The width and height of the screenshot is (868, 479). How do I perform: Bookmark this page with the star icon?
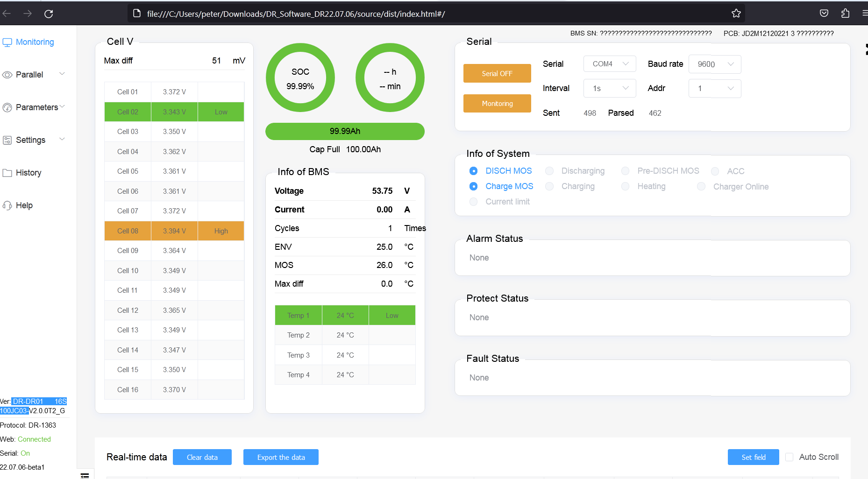click(x=736, y=14)
